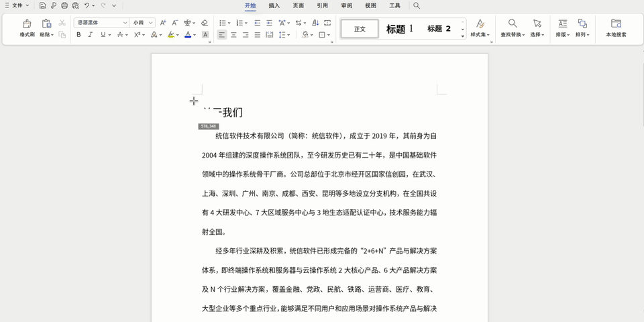Click the magnifier search icon next to 工具
The width and height of the screenshot is (644, 322).
click(x=417, y=5)
